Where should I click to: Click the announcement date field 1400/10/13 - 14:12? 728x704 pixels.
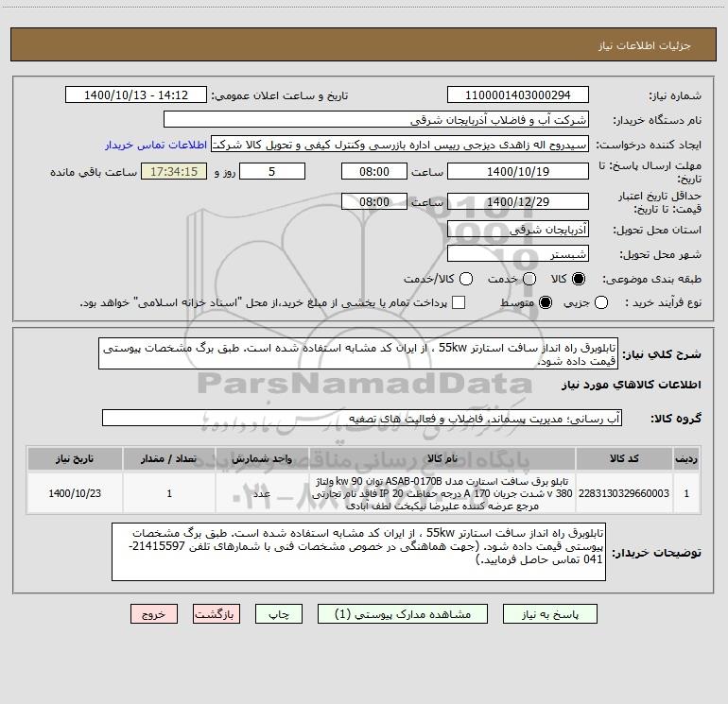(136, 95)
